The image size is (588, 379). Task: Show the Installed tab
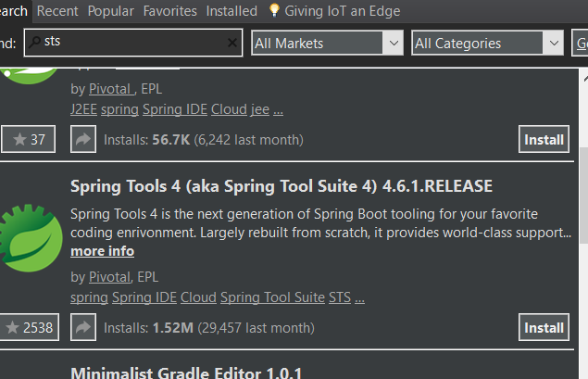coord(231,11)
